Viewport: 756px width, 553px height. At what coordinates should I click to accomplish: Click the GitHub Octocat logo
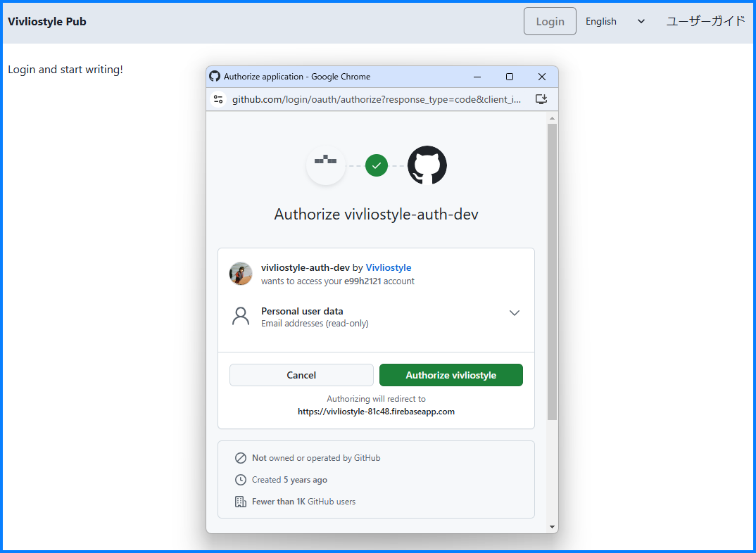click(427, 165)
